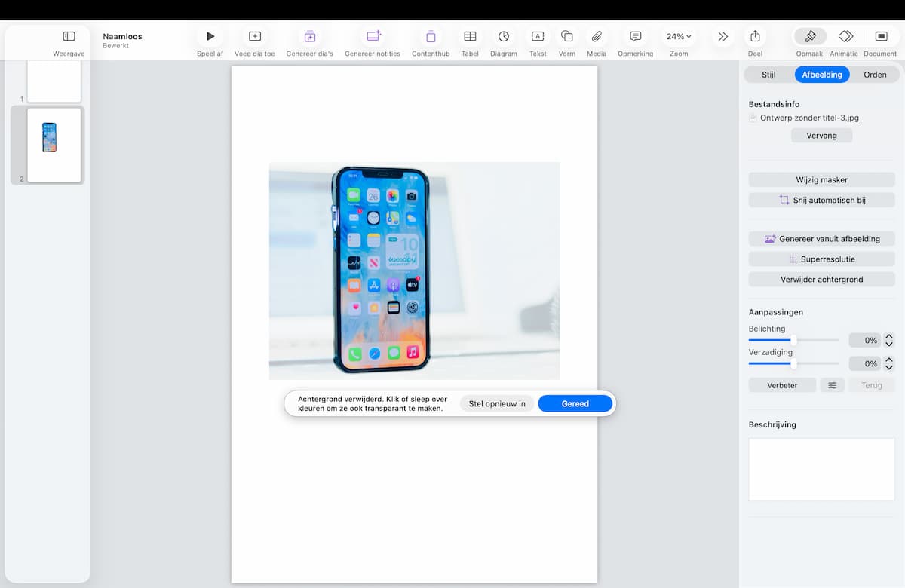Add a slide with Voeg dia toe
905x588 pixels.
point(255,36)
